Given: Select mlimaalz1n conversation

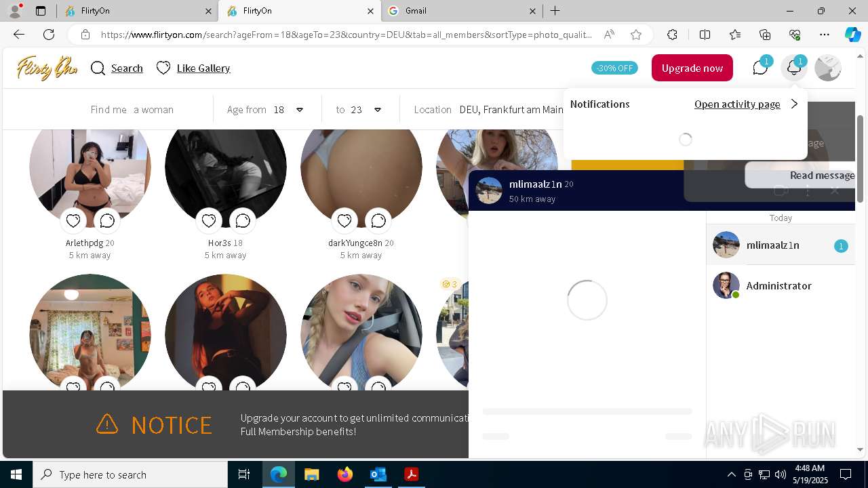Looking at the screenshot, I should coord(780,245).
